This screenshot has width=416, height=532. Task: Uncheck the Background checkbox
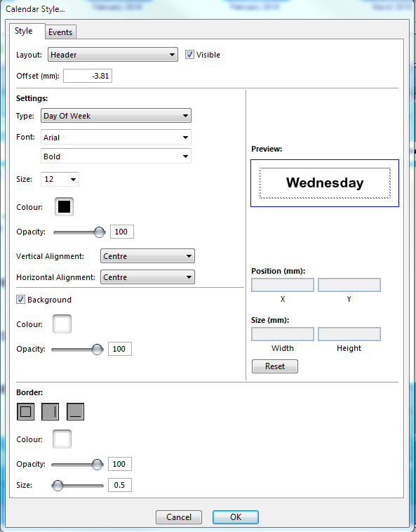coord(20,299)
